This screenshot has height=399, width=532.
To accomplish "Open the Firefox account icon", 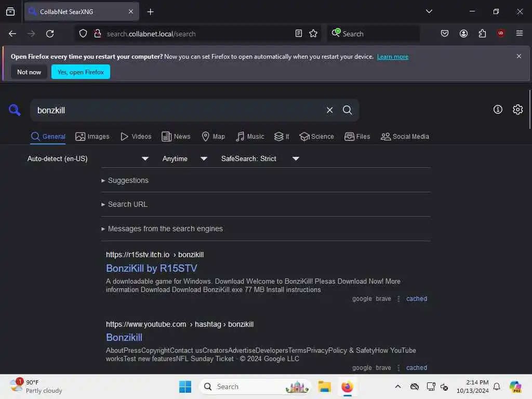I will pyautogui.click(x=463, y=33).
